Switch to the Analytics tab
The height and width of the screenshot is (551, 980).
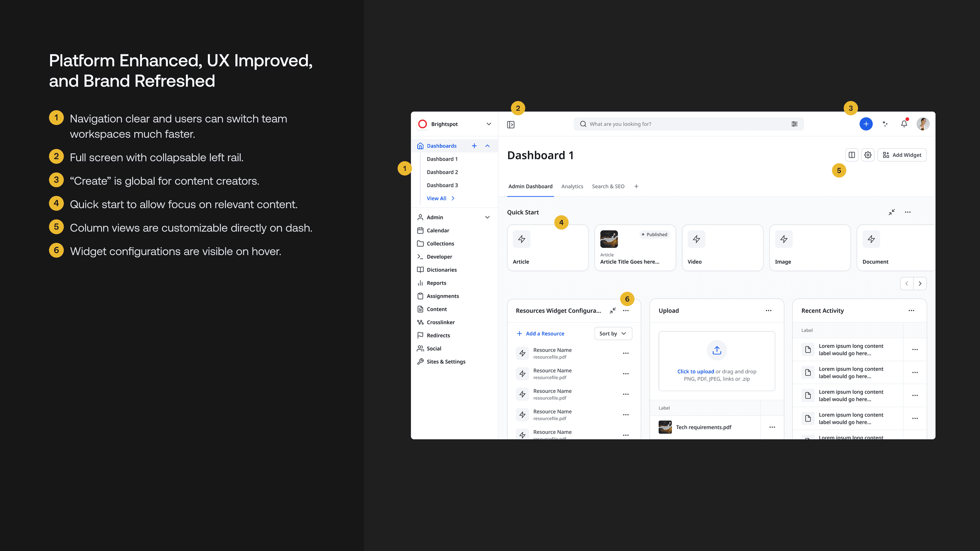coord(572,186)
